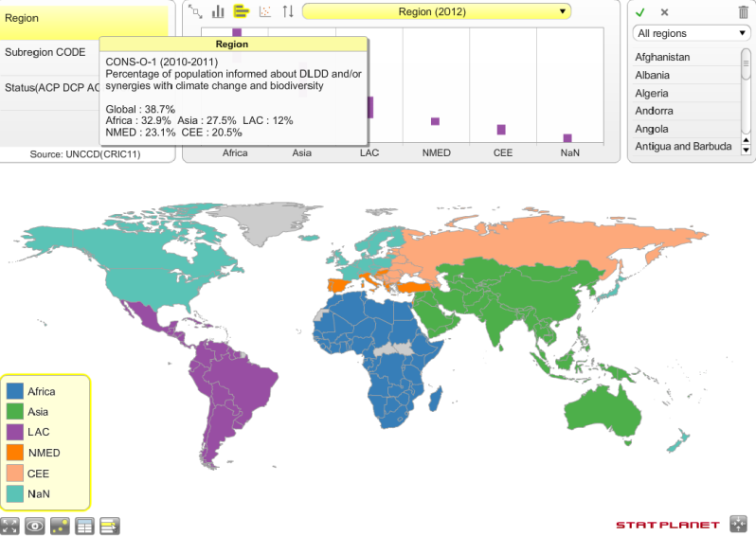Click Australia on the world map
756x536 pixels.
point(603,415)
